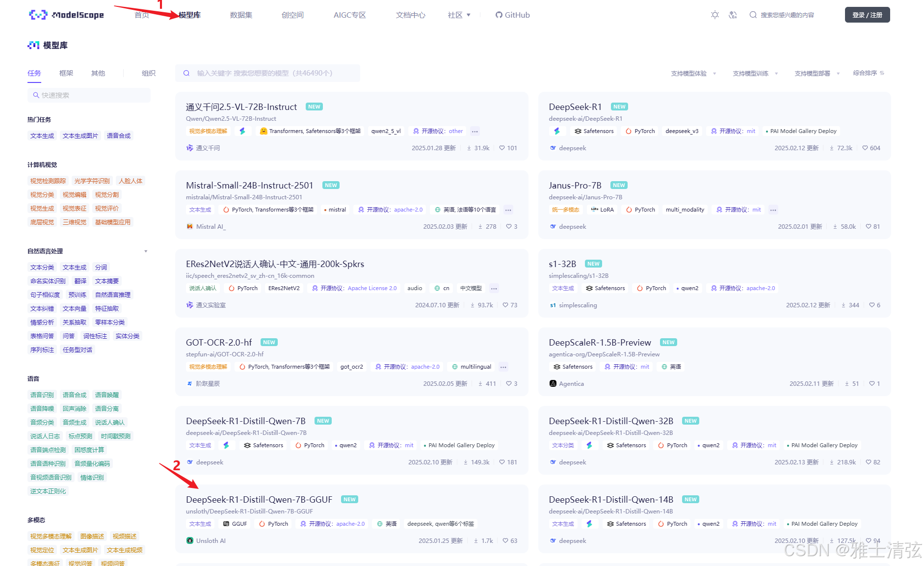Expand more tags on Mistral-Small-24B-Instruct-2501 card
This screenshot has height=566, width=924.
click(x=508, y=210)
